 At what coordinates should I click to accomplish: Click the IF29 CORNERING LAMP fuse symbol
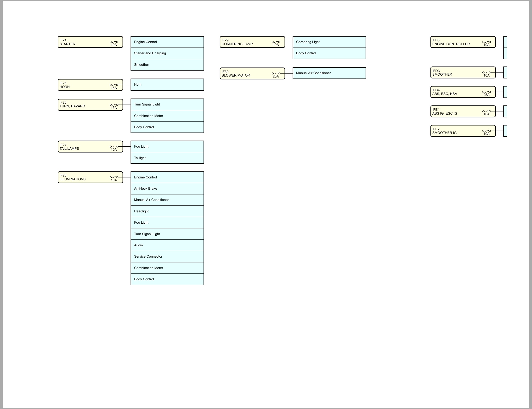[276, 42]
